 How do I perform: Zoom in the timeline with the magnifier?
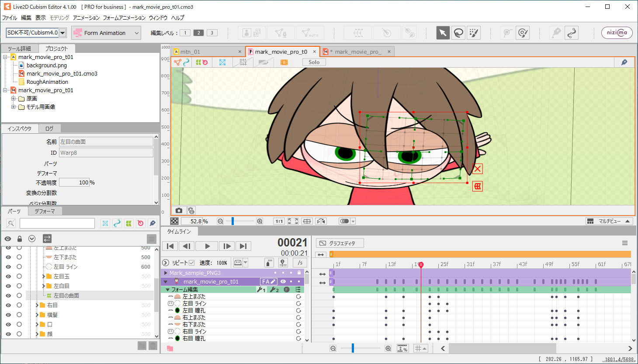pos(388,348)
